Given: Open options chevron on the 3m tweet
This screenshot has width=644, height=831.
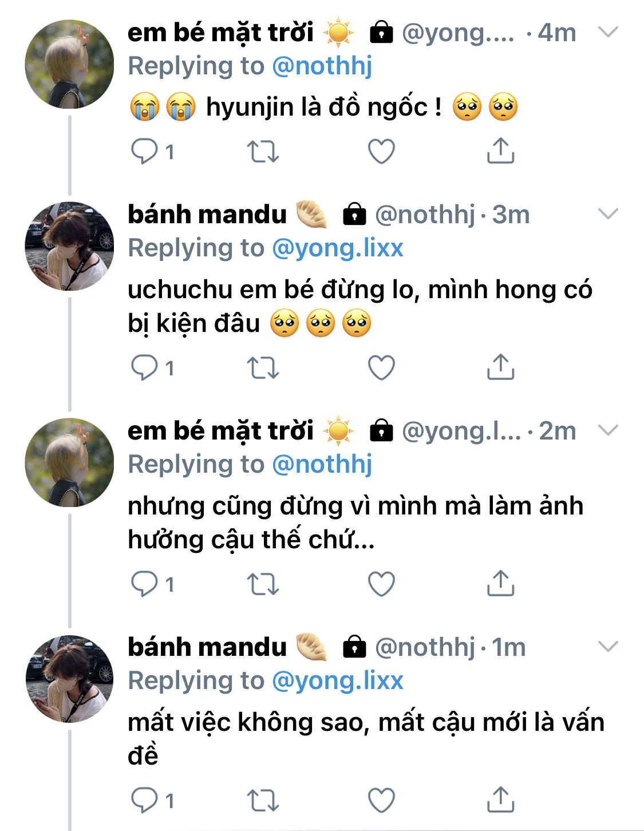Looking at the screenshot, I should (607, 214).
